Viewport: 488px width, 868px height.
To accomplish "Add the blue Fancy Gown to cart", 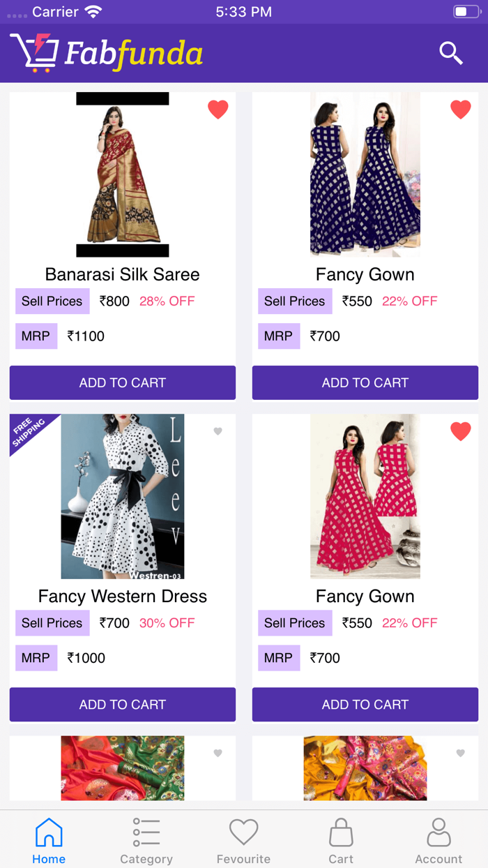I will pyautogui.click(x=365, y=382).
